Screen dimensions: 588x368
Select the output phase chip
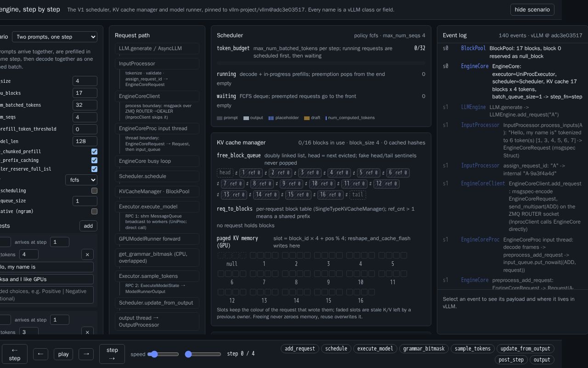click(x=542, y=360)
